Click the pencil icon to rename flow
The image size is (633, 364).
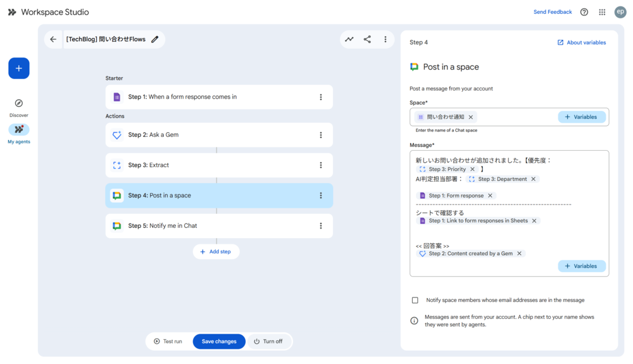point(155,39)
